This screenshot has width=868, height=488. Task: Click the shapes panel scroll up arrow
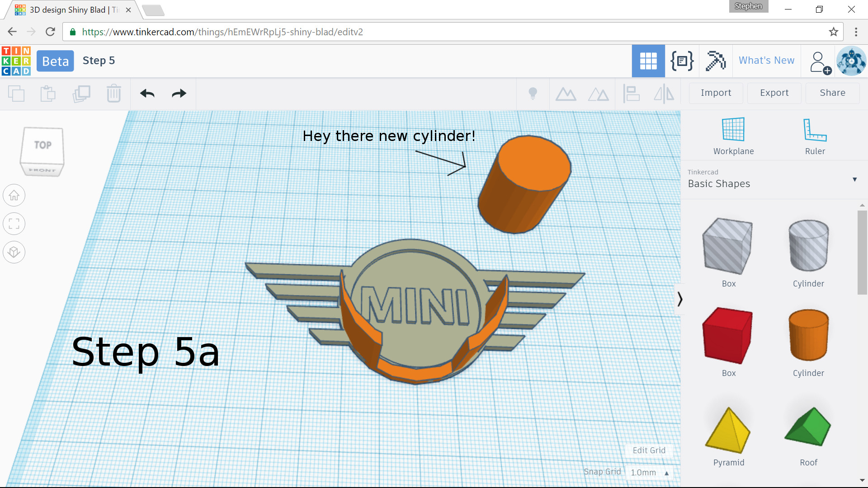(x=862, y=205)
